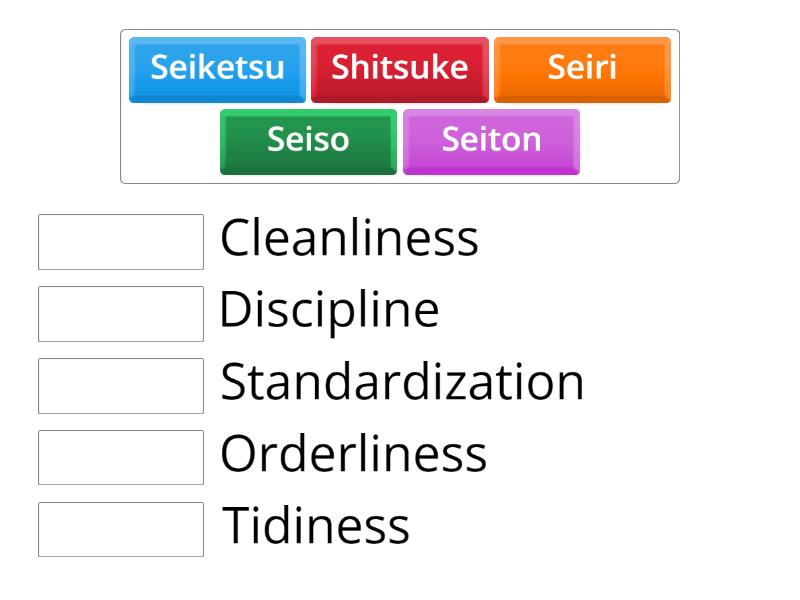Pick Seiso to match Cleanliness
The height and width of the screenshot is (600, 800).
point(307,141)
